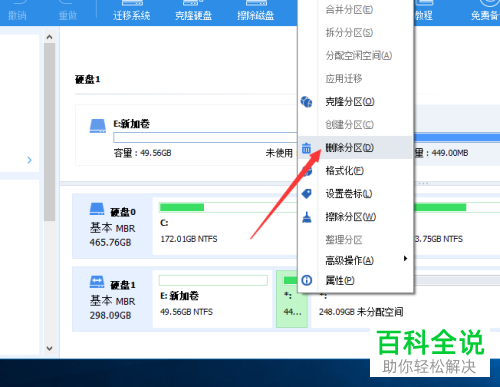Click the E:新加卷 capacity usage bar
Viewport: 500px width, 387px height.
coord(205,137)
